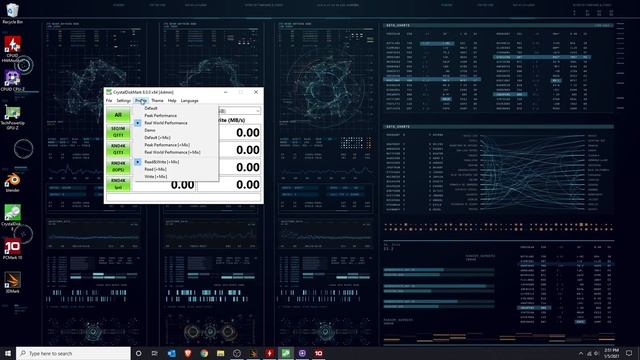Viewport: 640px width, 360px height.
Task: Open the purple CPU-Z taskbar icon
Action: click(302, 353)
